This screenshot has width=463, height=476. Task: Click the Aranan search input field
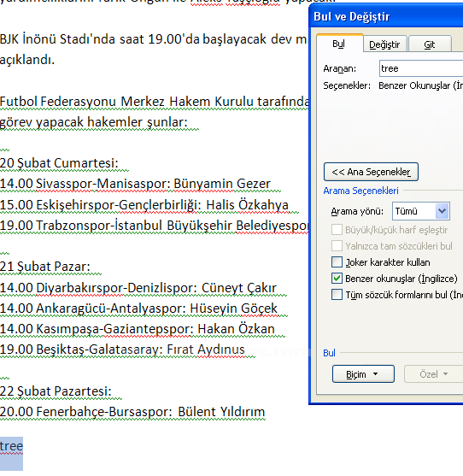click(421, 68)
